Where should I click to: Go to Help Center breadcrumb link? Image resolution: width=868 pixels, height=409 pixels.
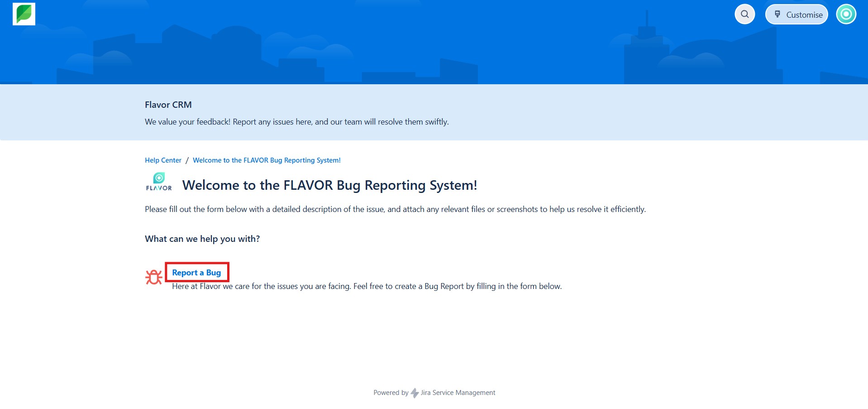point(163,160)
